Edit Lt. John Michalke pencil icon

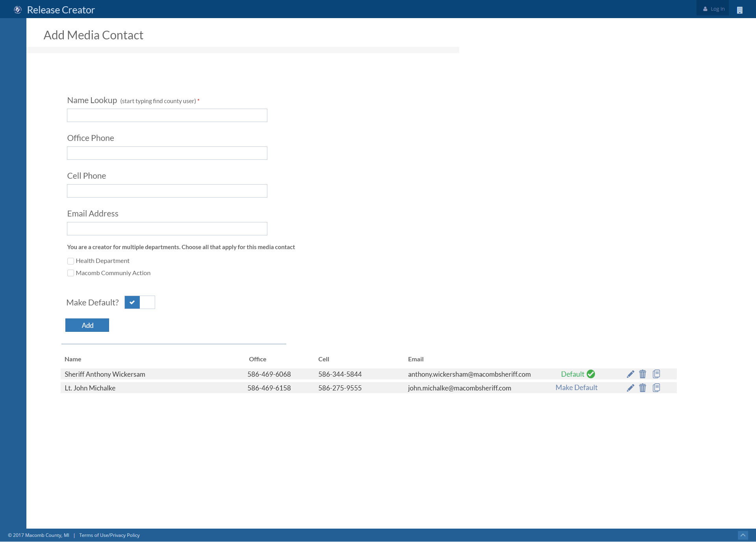tap(630, 388)
